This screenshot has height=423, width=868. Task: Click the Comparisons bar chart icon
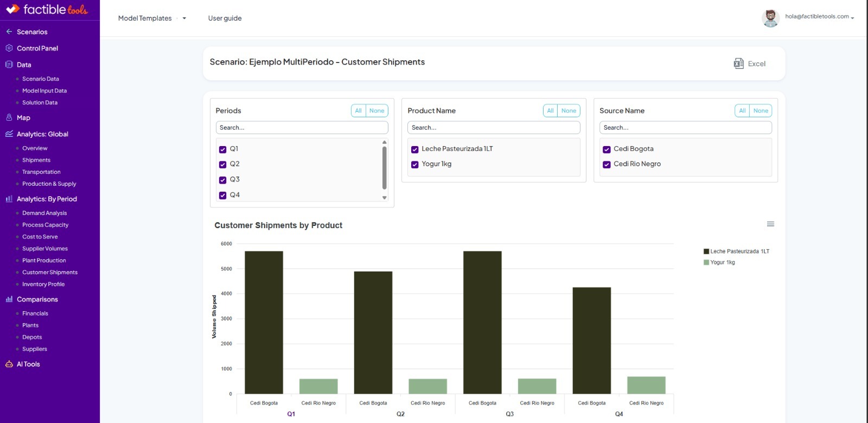[9, 299]
